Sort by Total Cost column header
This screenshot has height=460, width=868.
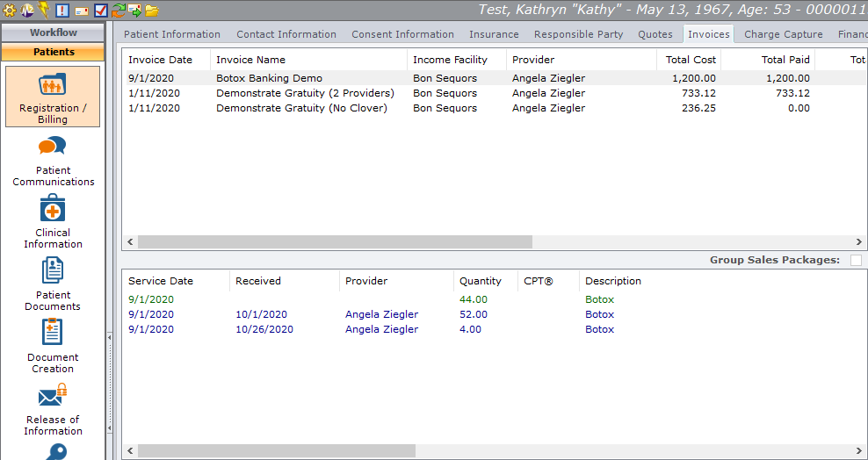pyautogui.click(x=689, y=60)
